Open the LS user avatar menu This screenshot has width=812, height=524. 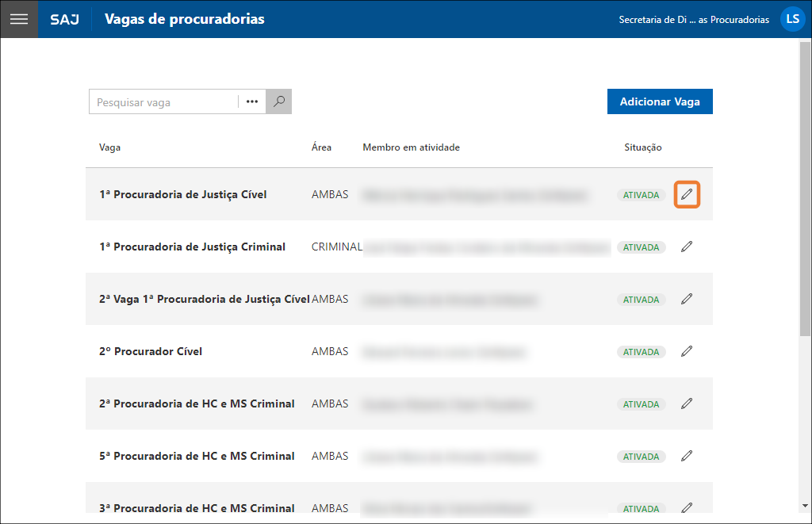click(792, 19)
